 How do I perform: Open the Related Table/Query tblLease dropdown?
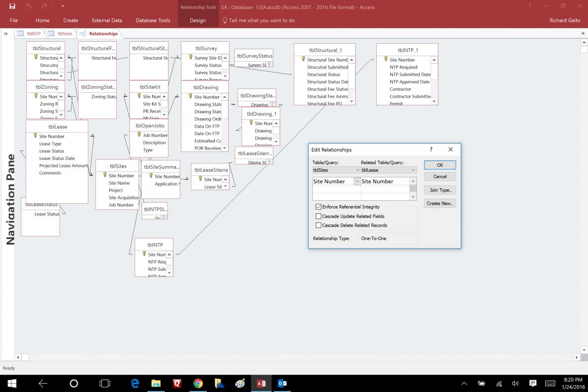[x=413, y=170]
